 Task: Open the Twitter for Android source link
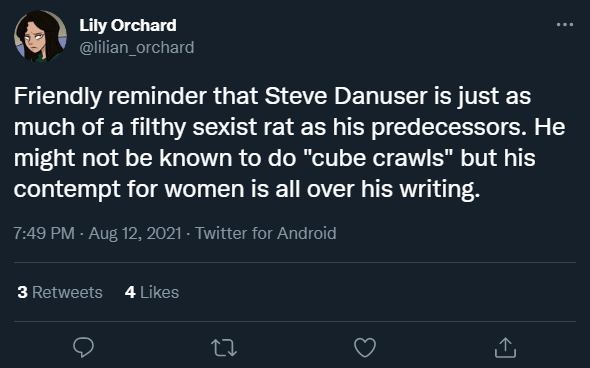266,233
